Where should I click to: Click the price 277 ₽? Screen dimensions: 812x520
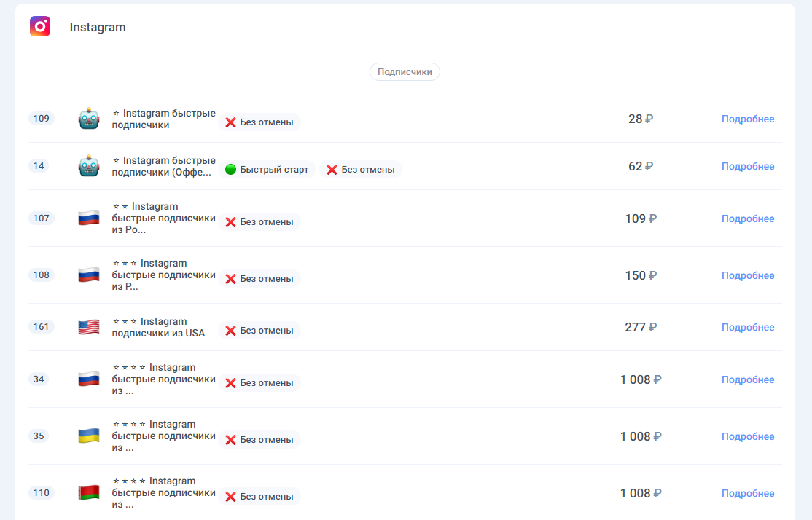click(x=641, y=328)
